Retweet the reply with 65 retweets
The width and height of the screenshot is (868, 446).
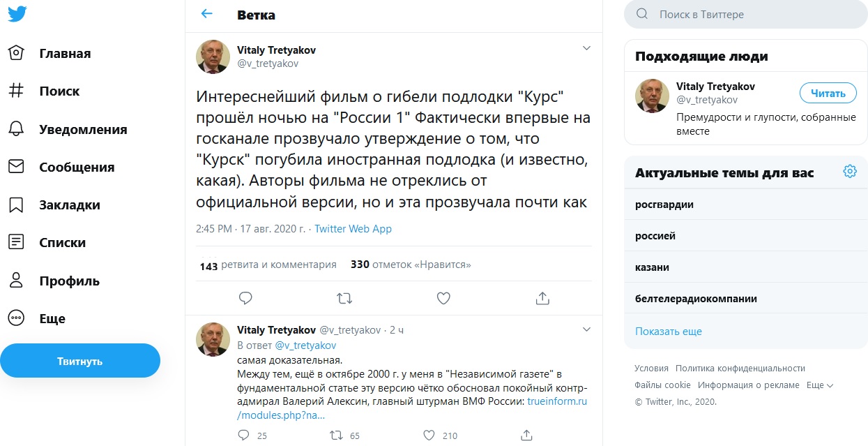click(x=336, y=435)
